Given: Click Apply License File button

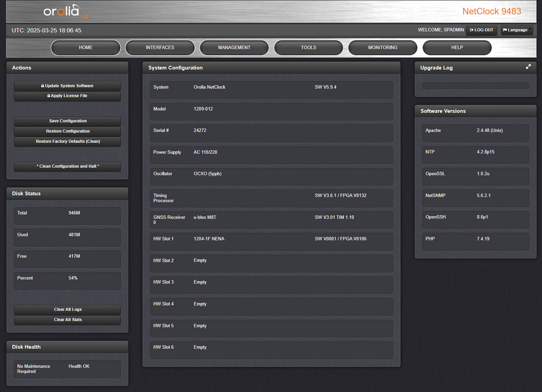Looking at the screenshot, I should click(x=67, y=96).
